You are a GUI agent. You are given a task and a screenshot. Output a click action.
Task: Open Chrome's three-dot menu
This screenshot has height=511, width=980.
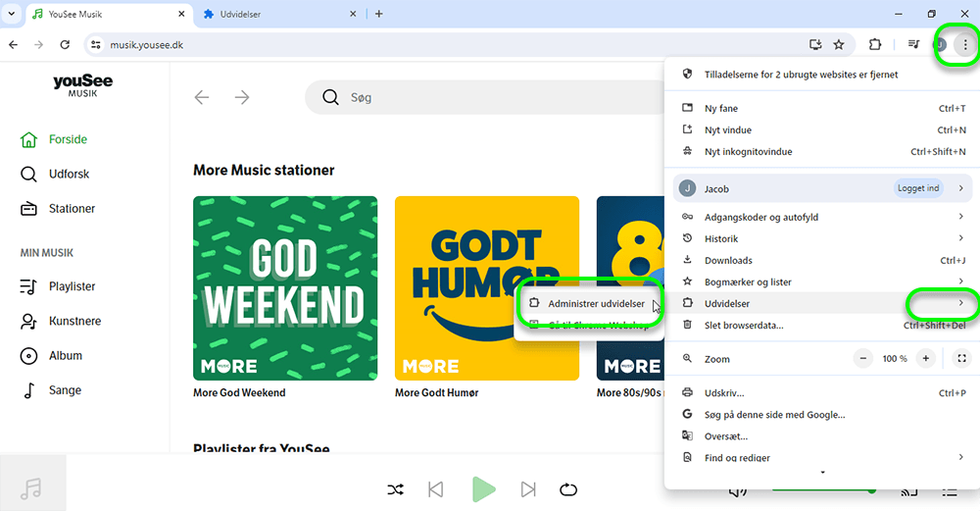tap(965, 44)
